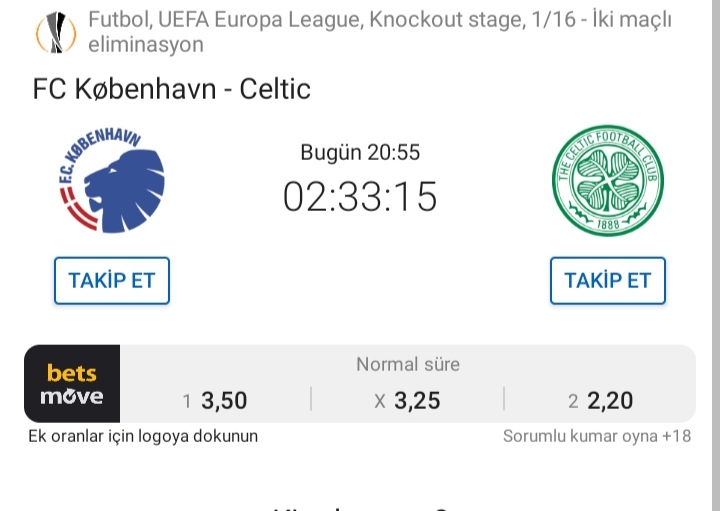
Task: Click the Normal süre odds label
Action: [408, 365]
